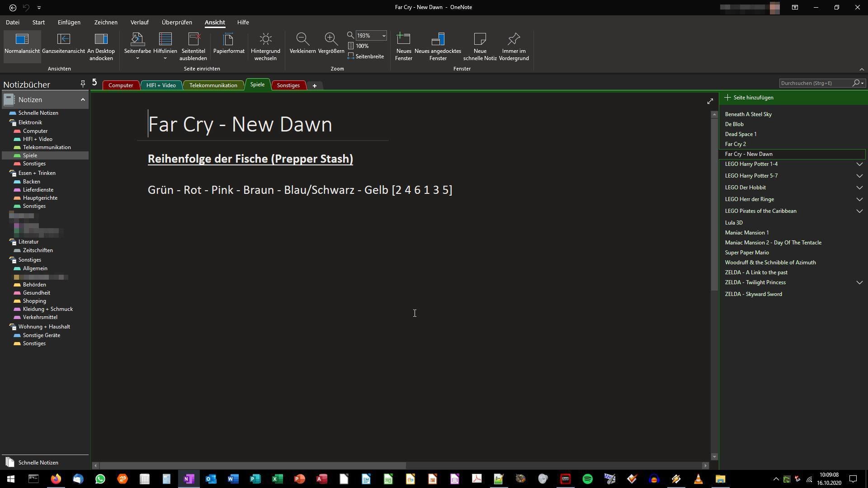The image size is (868, 488).
Task: Add a new section with plus tab
Action: click(x=315, y=85)
